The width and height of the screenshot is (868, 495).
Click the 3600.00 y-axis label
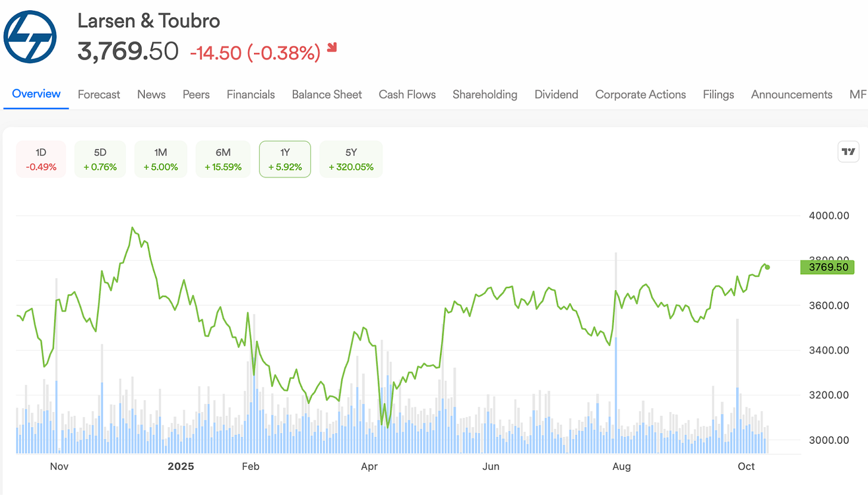point(828,306)
